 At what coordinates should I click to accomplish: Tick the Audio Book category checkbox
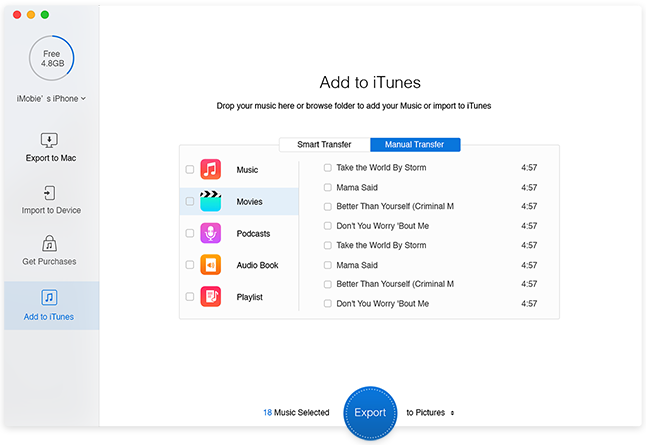click(x=190, y=265)
